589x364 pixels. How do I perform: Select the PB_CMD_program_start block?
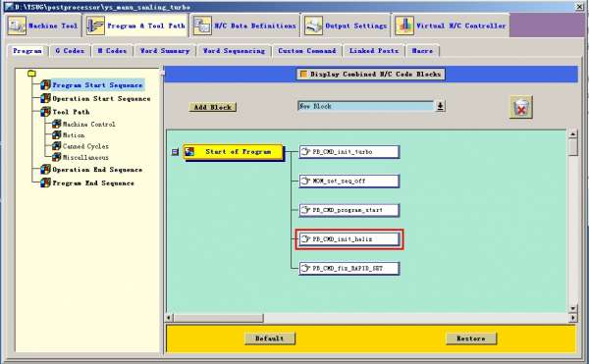tap(349, 210)
